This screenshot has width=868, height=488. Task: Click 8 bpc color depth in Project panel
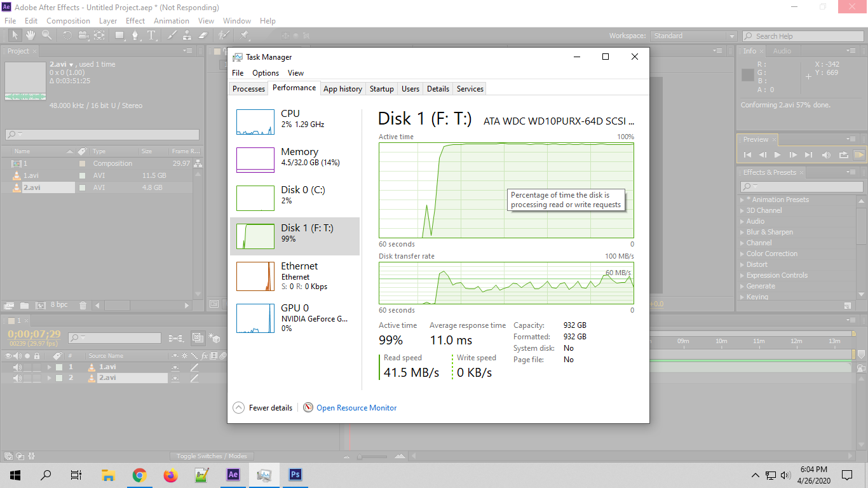[x=59, y=305]
